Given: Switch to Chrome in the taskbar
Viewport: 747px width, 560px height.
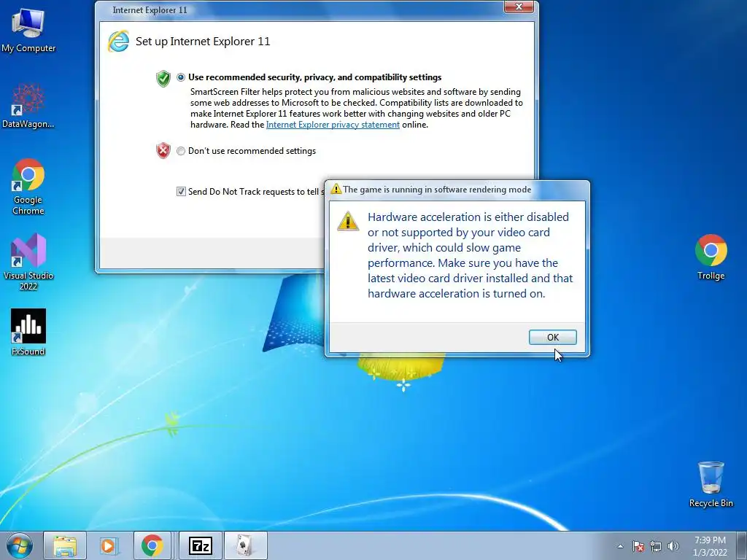Looking at the screenshot, I should (152, 545).
